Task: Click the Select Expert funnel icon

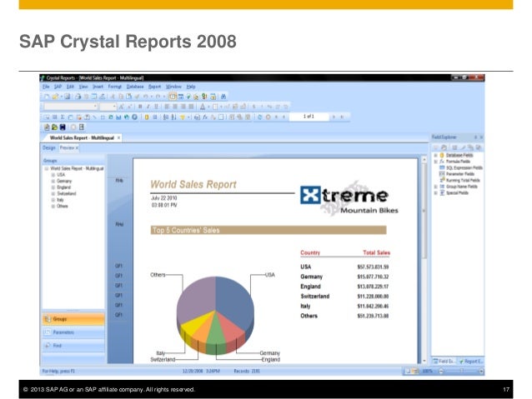Action: tap(183, 117)
